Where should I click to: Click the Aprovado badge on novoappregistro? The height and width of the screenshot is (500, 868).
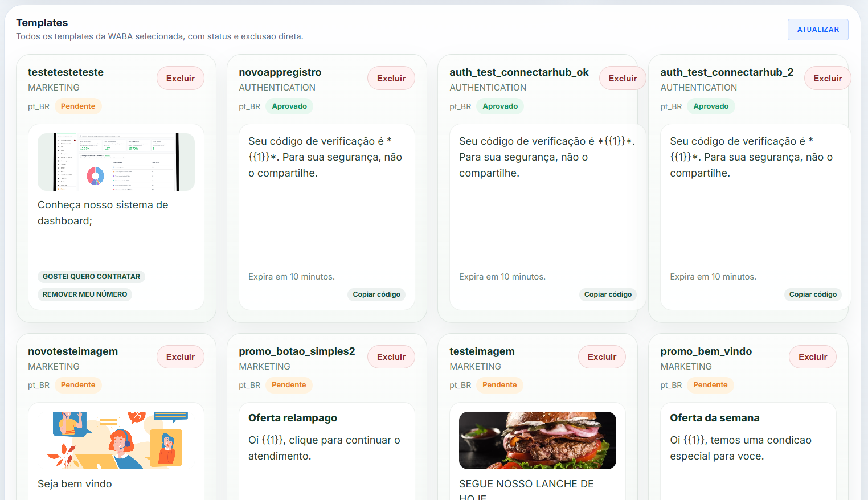click(x=289, y=106)
